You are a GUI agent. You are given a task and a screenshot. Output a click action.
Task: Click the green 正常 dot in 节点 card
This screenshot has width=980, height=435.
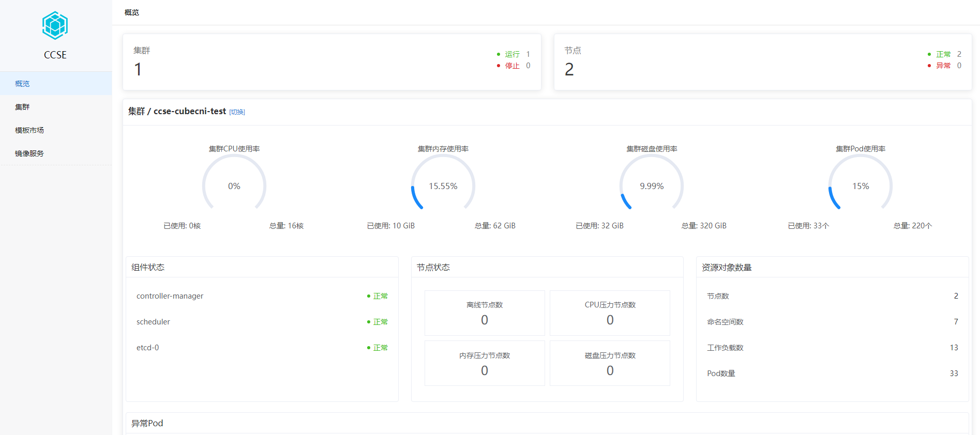929,54
